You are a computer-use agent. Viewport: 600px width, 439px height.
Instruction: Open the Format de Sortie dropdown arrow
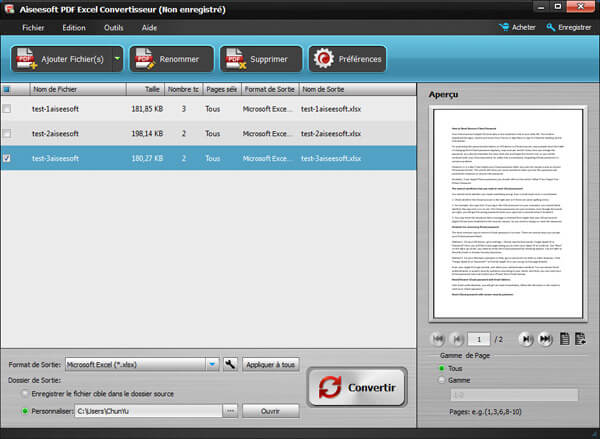212,364
